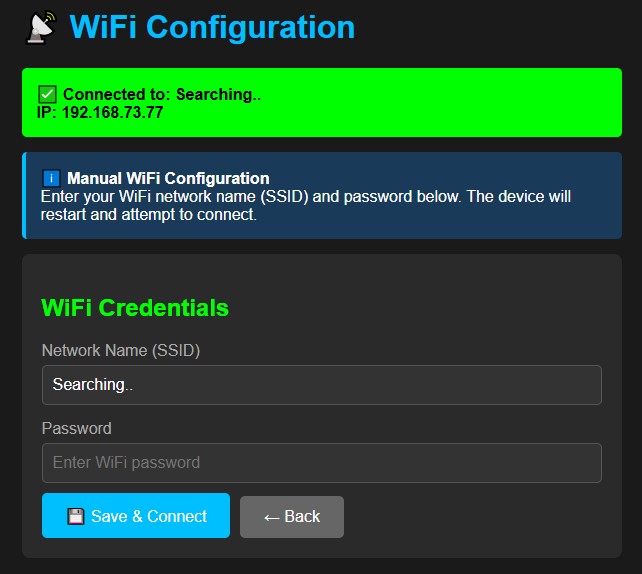The image size is (642, 574).
Task: Click the WiFi Credentials heading
Action: point(135,307)
